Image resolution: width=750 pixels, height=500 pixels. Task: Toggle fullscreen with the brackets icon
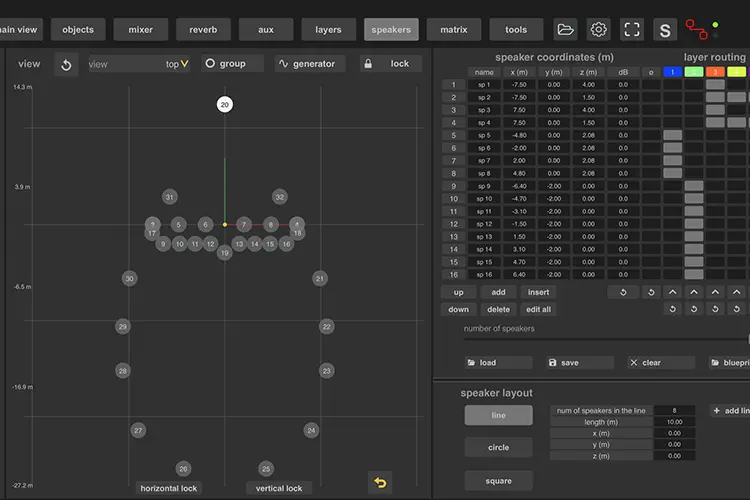(632, 30)
